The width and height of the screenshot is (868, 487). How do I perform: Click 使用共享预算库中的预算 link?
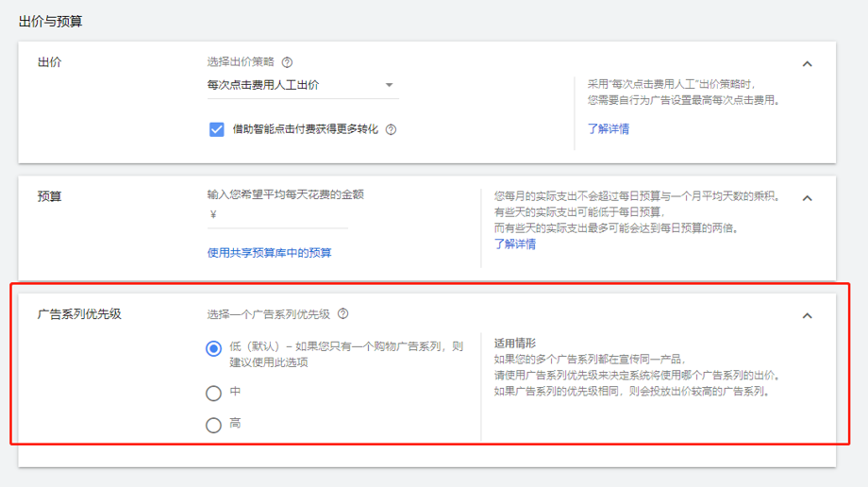269,253
